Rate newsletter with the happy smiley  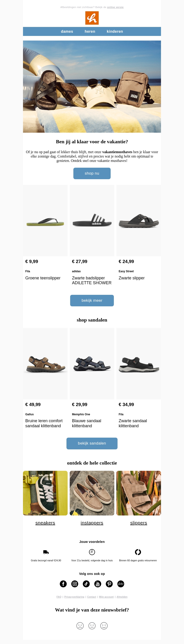coord(104,626)
